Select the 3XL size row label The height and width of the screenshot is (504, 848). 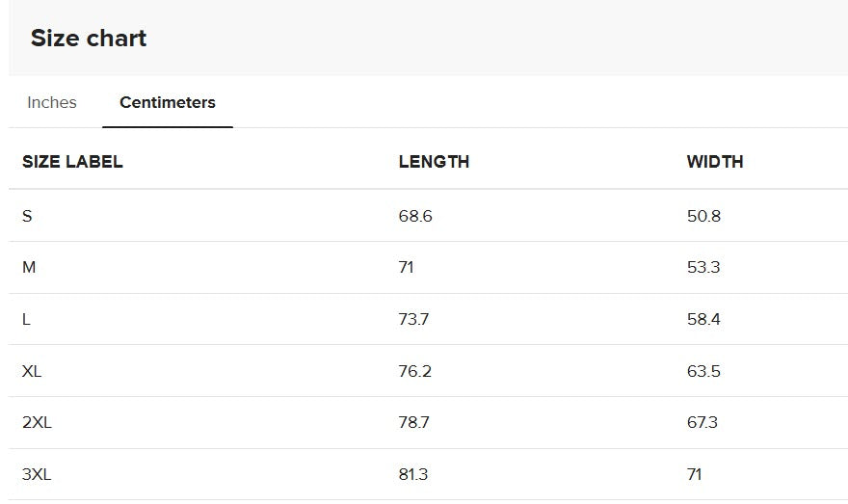pos(37,474)
